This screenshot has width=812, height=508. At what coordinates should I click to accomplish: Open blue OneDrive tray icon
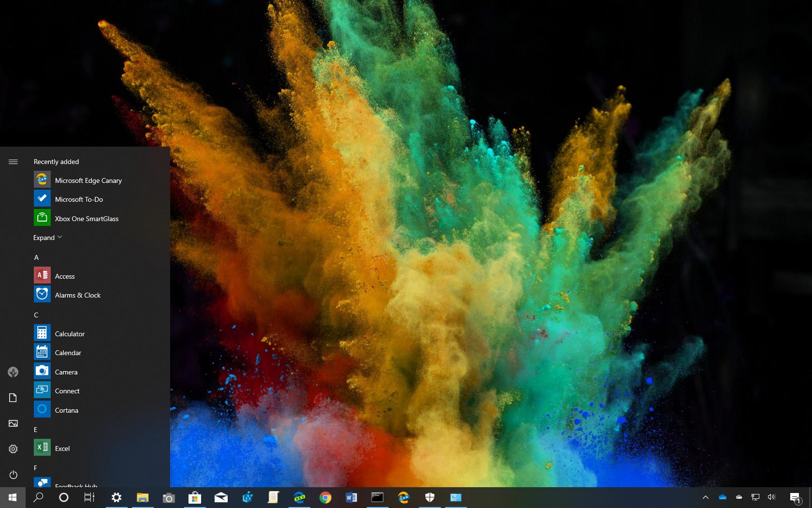[x=723, y=497]
